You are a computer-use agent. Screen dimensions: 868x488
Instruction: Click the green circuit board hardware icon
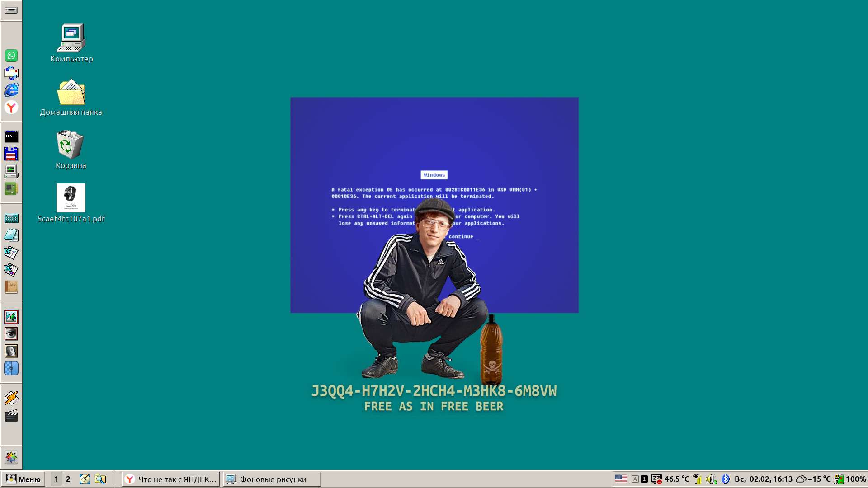tap(11, 188)
